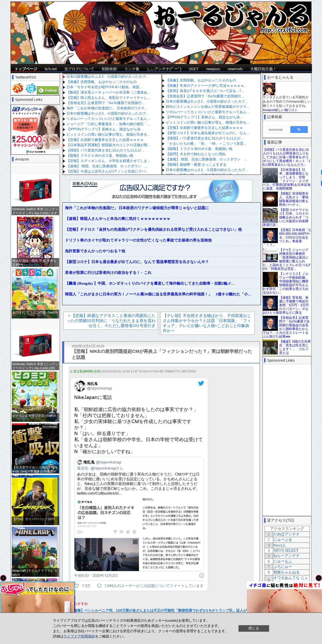Go to トップページ in navigation bar
The height and width of the screenshot is (644, 322).
pos(26,69)
